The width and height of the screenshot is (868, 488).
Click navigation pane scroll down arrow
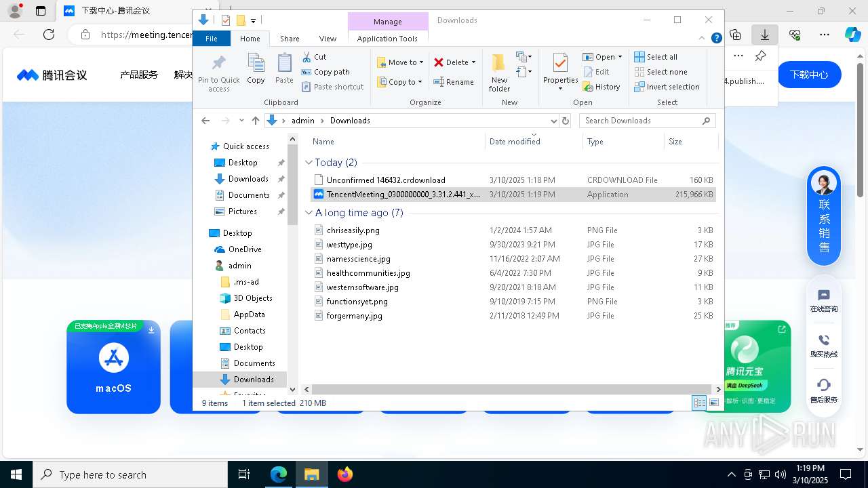[x=293, y=390]
